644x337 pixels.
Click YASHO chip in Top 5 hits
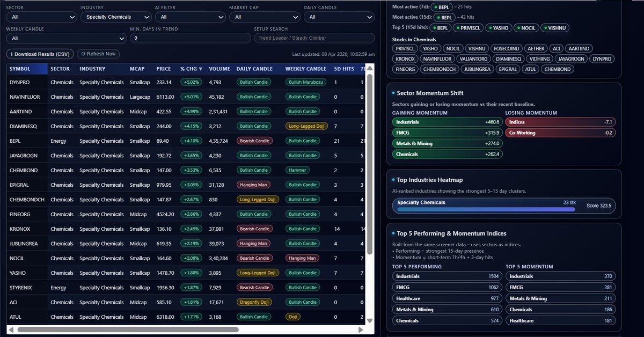[x=497, y=27]
